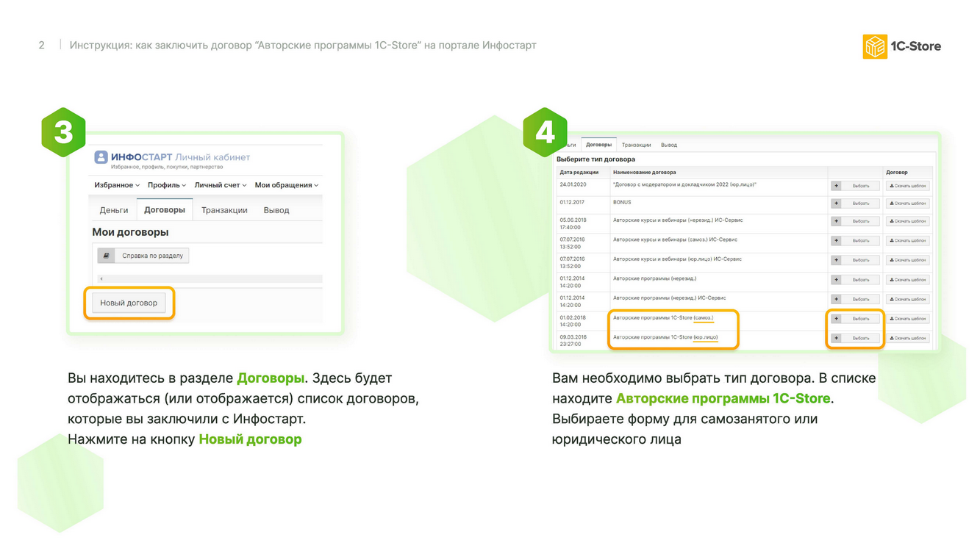Download template for Авторские курсы (самоз.) ИС-Сервис
The width and height of the screenshot is (980, 551).
point(908,240)
